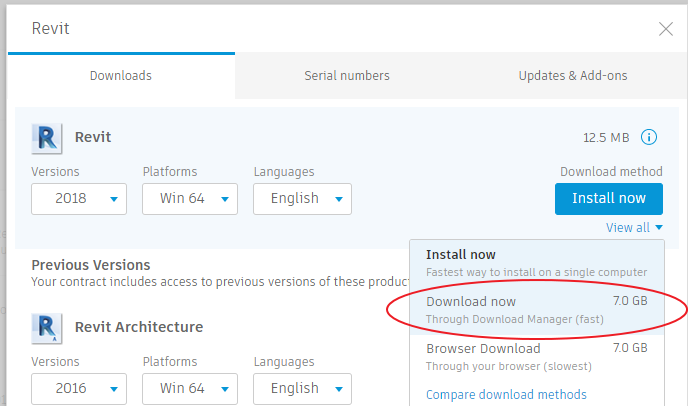Image resolution: width=688 pixels, height=406 pixels.
Task: Close the Revit dialog with the X
Action: (x=666, y=29)
